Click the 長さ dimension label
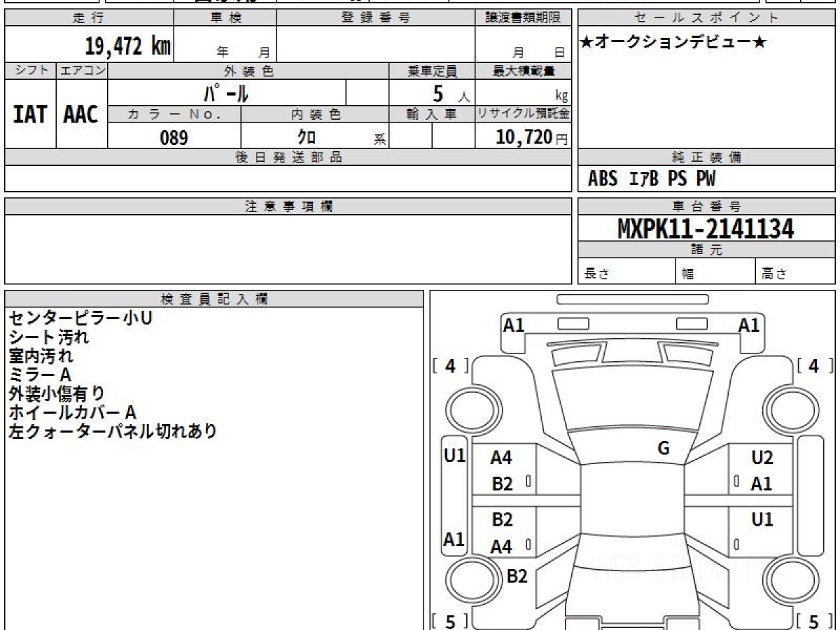 coord(597,274)
